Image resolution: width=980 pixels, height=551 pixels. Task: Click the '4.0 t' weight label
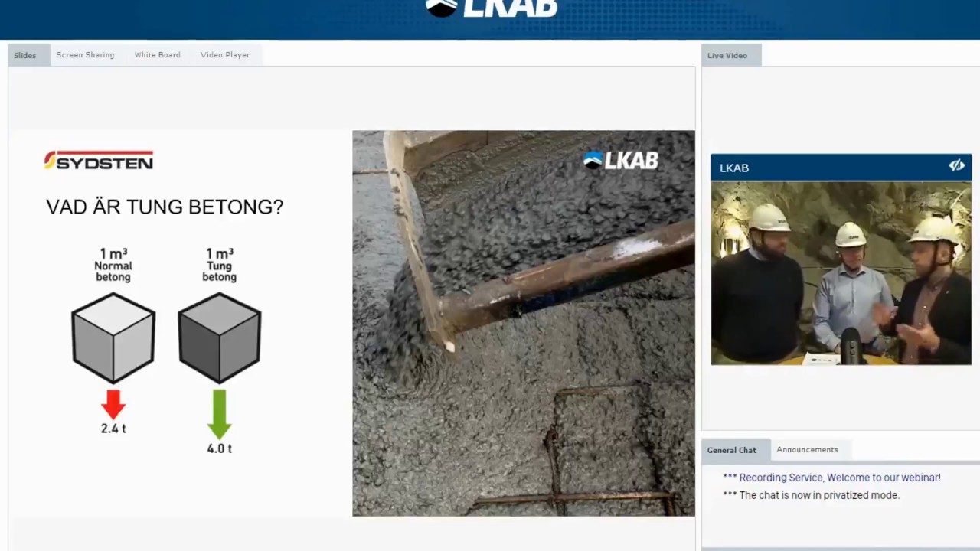point(220,448)
